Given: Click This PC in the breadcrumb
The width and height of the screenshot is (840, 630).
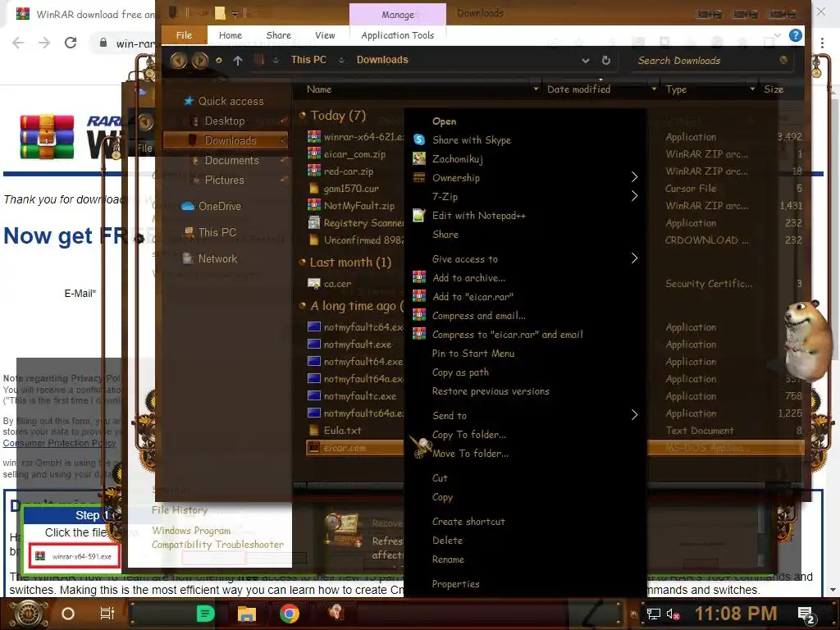Looking at the screenshot, I should click(308, 60).
